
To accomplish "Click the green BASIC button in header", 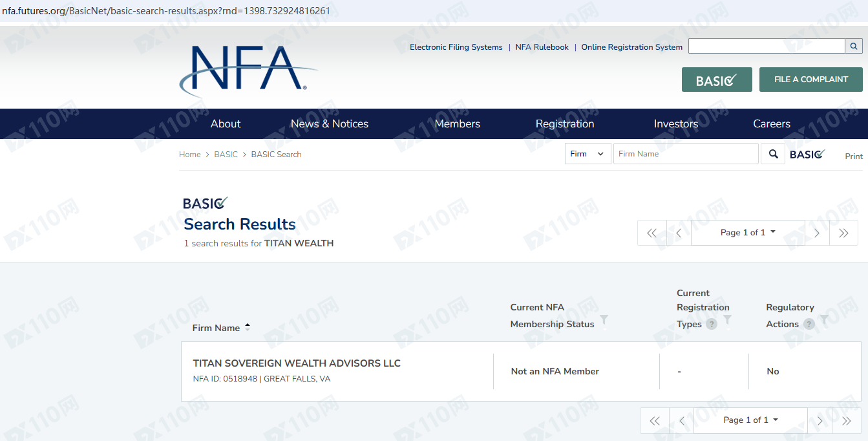I will point(716,80).
